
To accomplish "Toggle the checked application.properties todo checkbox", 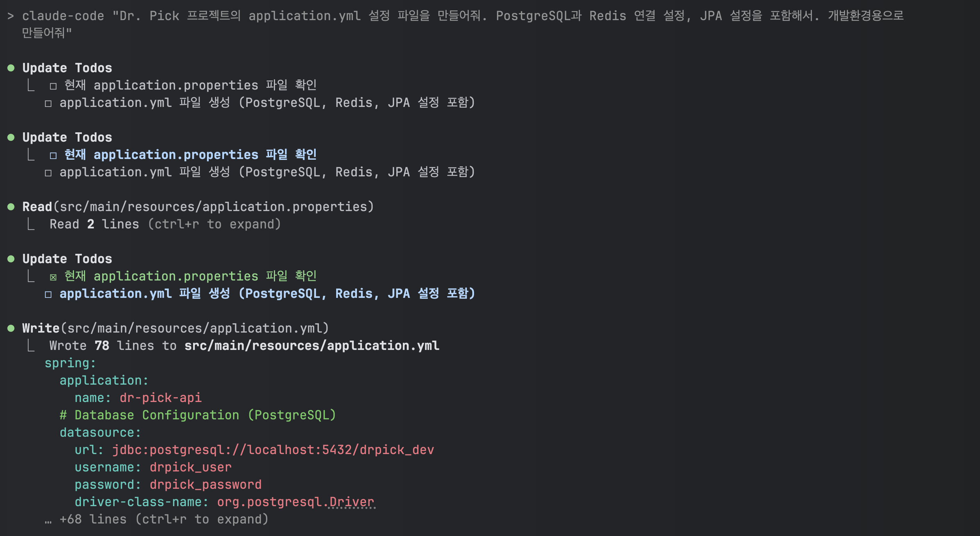I will (53, 277).
